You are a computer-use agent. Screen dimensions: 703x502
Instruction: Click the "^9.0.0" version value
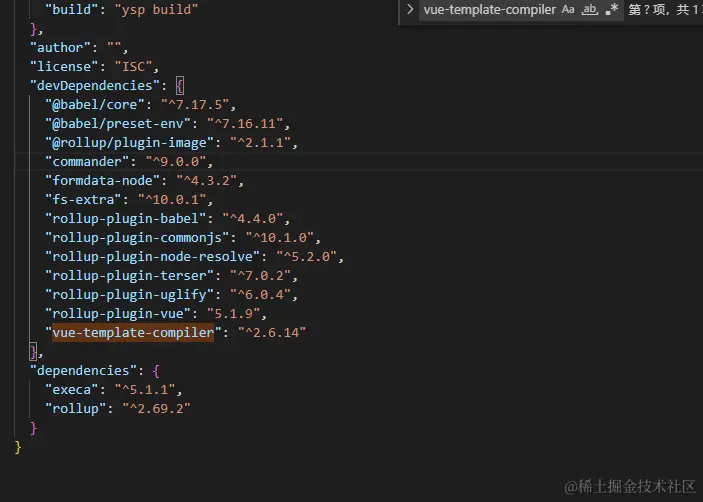[x=176, y=161]
